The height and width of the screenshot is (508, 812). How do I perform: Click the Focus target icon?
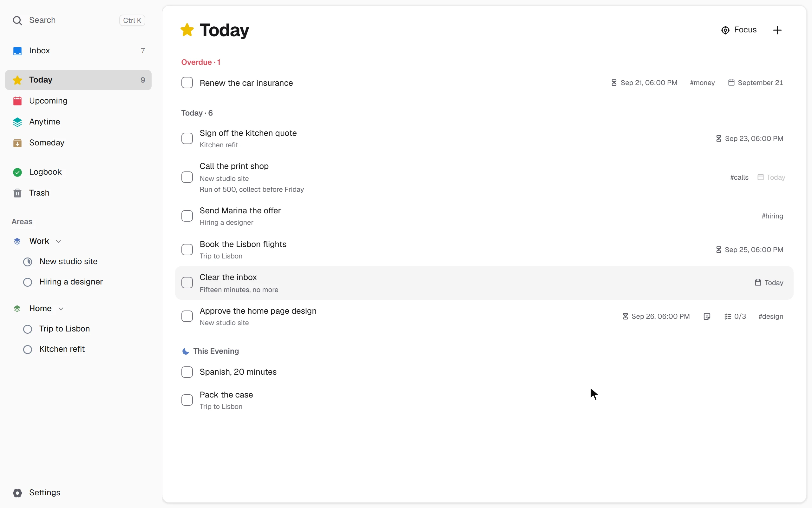pyautogui.click(x=725, y=30)
